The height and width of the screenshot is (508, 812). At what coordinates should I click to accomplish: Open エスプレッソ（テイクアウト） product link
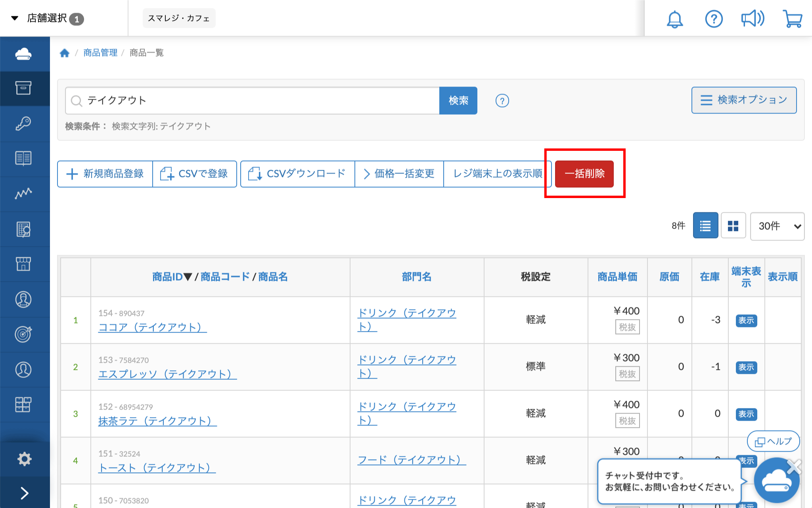pyautogui.click(x=167, y=374)
